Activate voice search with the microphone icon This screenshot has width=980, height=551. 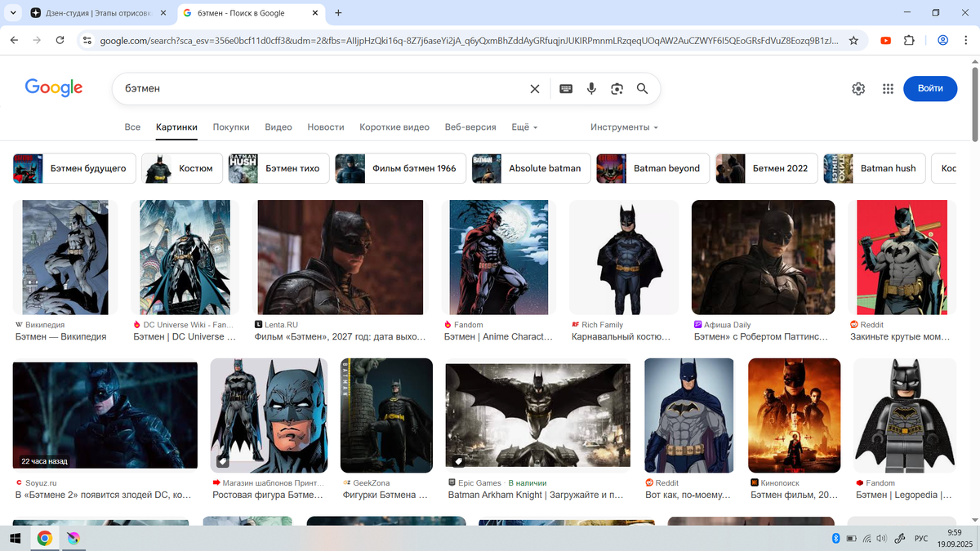point(591,88)
